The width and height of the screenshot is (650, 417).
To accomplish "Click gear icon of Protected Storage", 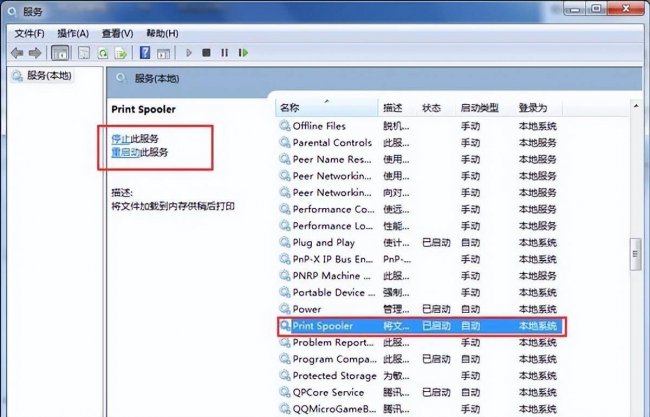I will click(285, 376).
